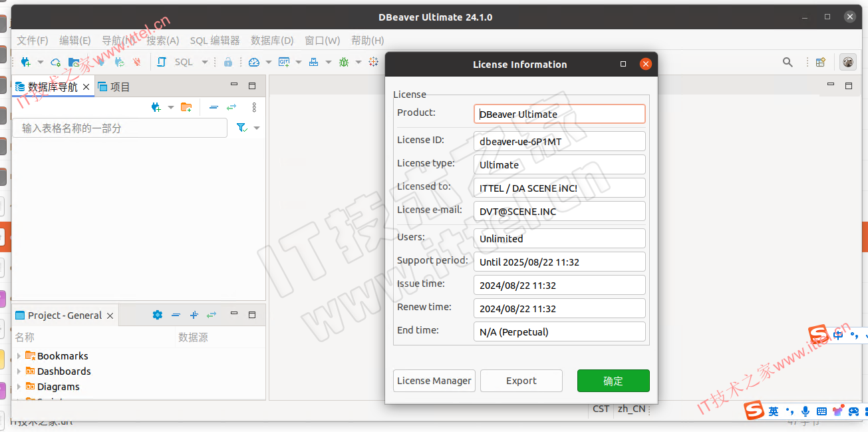Viewport: 868px width, 432px height.
Task: Close the 数据库导航 tab
Action: pos(86,87)
